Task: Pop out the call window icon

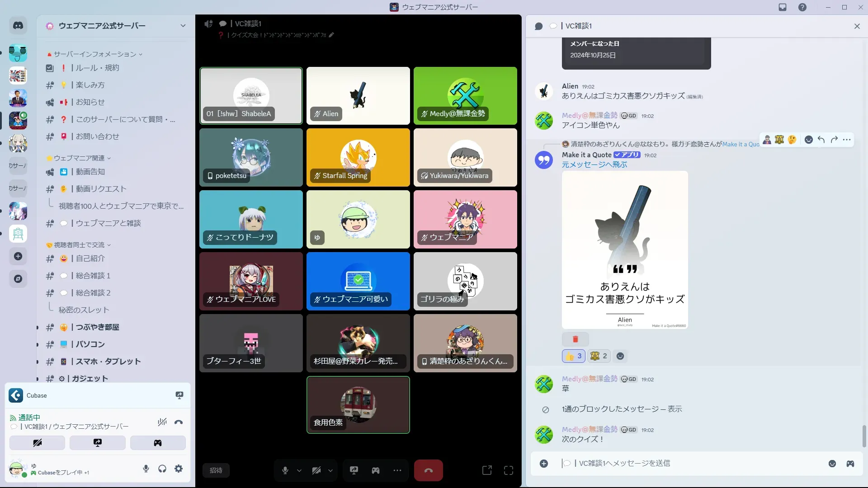Action: [x=487, y=470]
